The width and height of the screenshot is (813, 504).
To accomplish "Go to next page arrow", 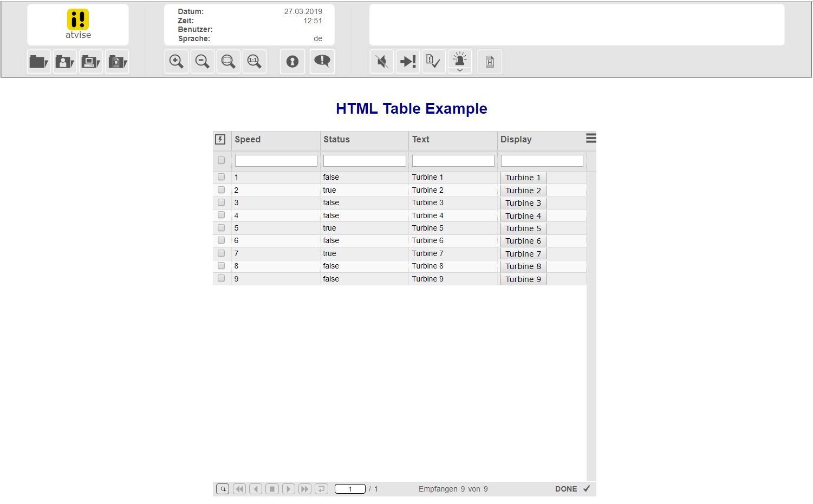I will [x=288, y=489].
